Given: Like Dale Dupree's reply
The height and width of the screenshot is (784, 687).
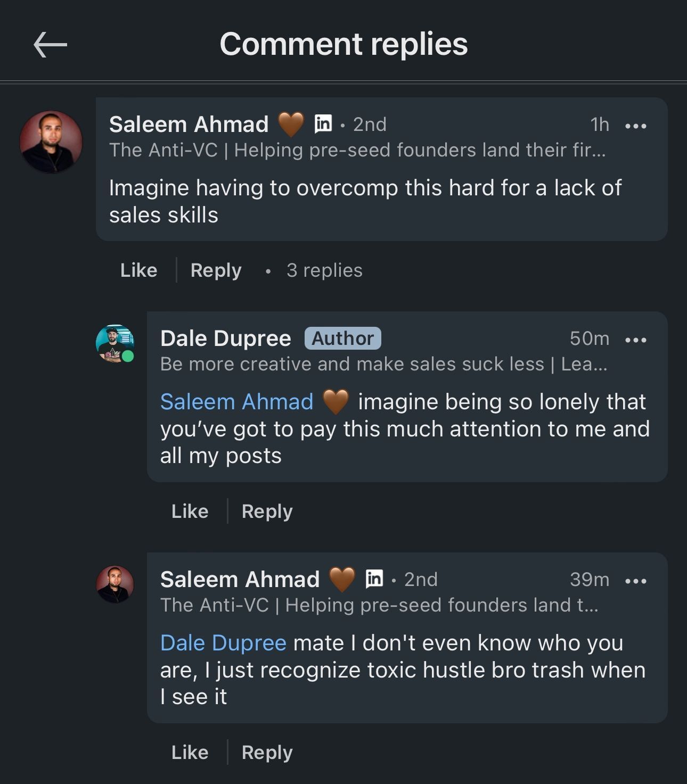Looking at the screenshot, I should pos(190,511).
